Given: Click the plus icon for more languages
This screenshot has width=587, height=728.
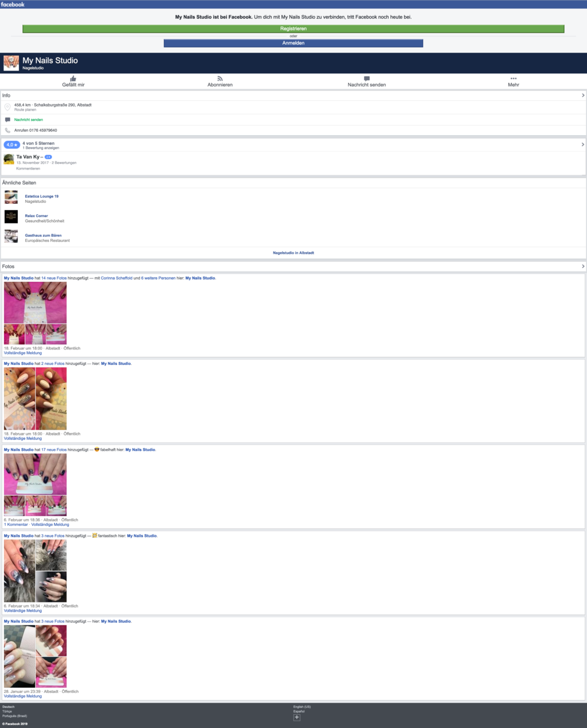Looking at the screenshot, I should (296, 718).
